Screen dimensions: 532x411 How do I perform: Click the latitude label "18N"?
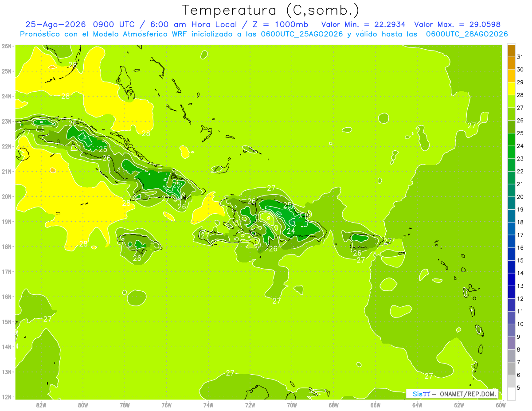click(7, 247)
